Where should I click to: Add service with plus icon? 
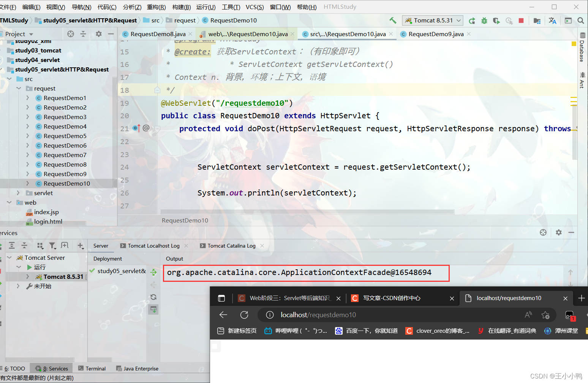(x=80, y=246)
